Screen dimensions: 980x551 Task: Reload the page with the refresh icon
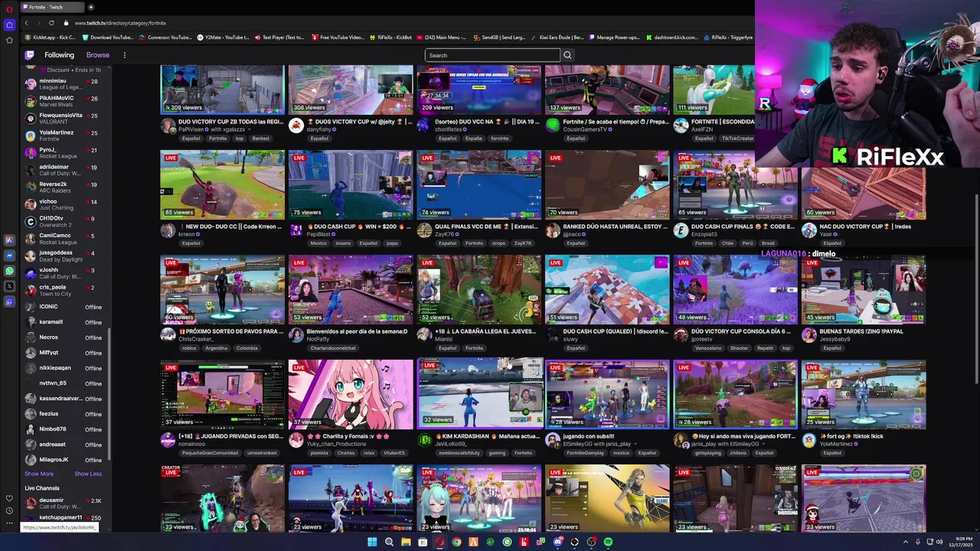51,23
